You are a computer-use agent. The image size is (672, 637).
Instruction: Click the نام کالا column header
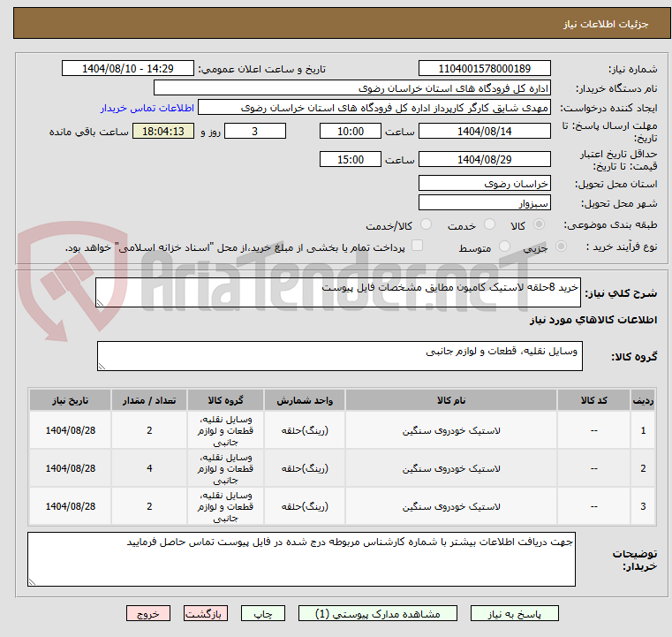click(451, 400)
